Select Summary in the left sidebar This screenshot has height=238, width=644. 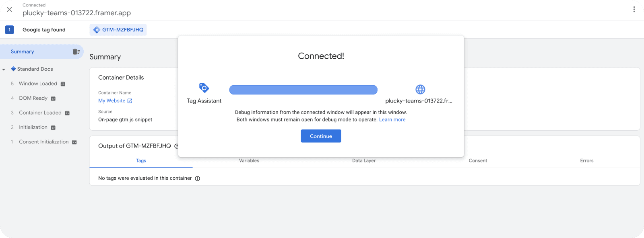23,51
